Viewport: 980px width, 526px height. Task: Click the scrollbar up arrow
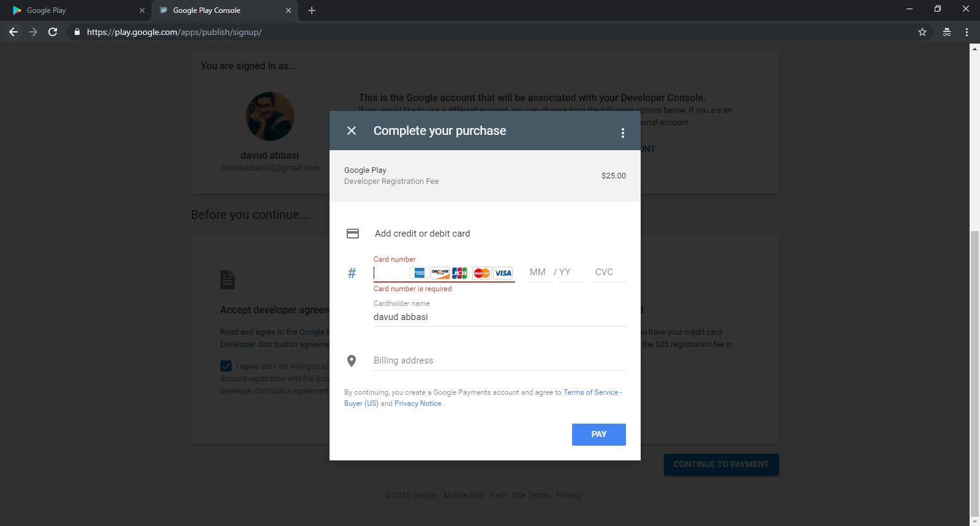[974, 48]
